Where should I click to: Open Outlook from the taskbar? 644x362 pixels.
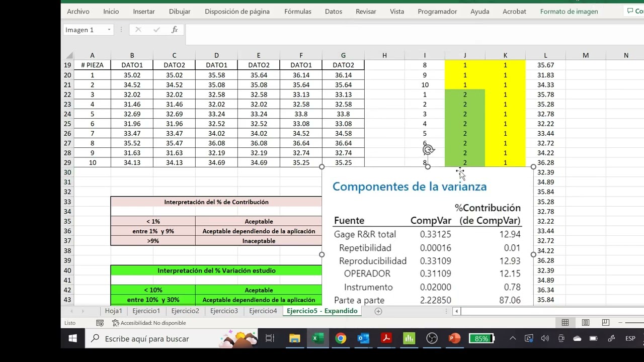363,338
